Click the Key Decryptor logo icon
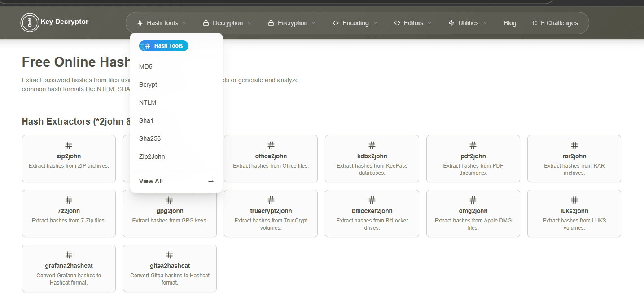The height and width of the screenshot is (298, 644). 30,23
